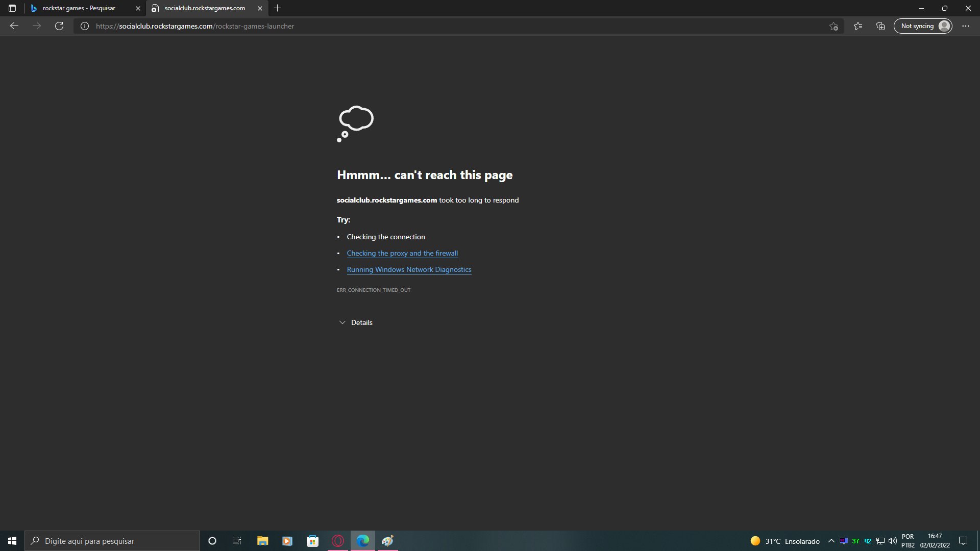Viewport: 980px width, 551px height.
Task: Open the volume control tray icon
Action: [893, 541]
